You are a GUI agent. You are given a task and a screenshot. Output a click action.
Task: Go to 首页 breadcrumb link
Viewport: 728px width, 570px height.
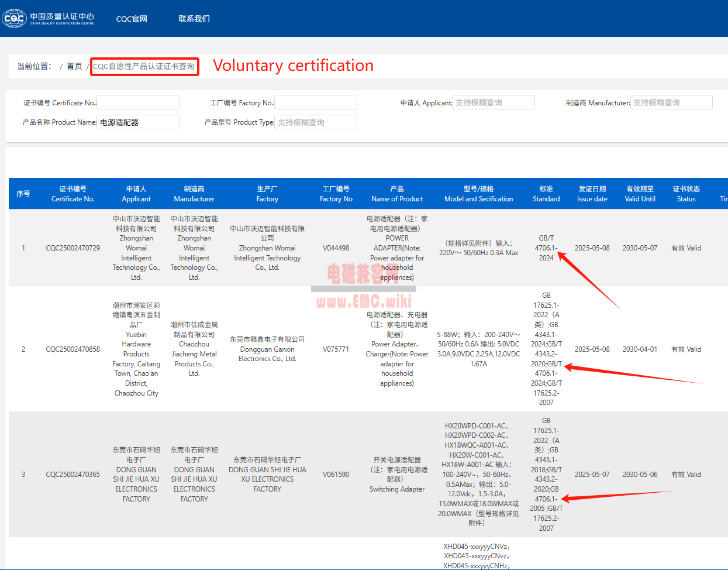74,66
